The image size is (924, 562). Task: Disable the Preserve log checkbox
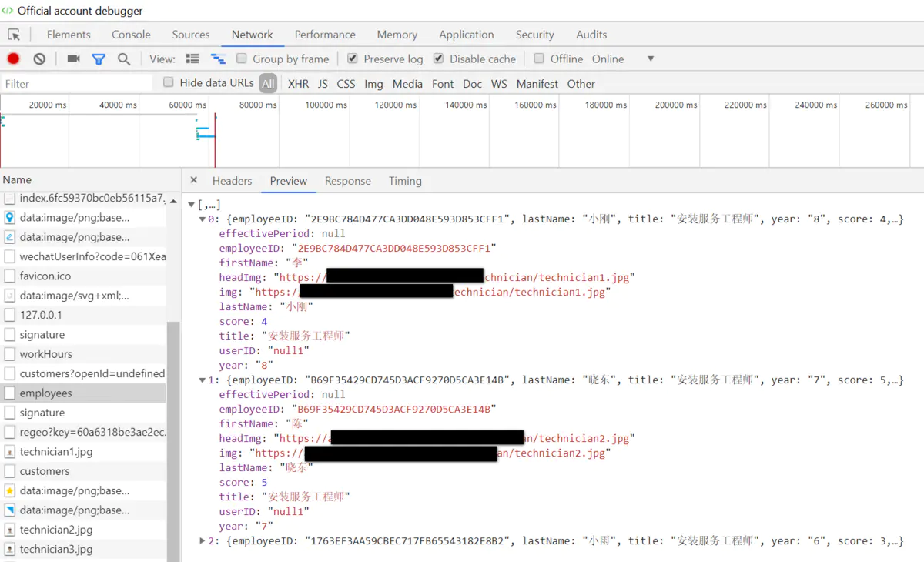(350, 59)
